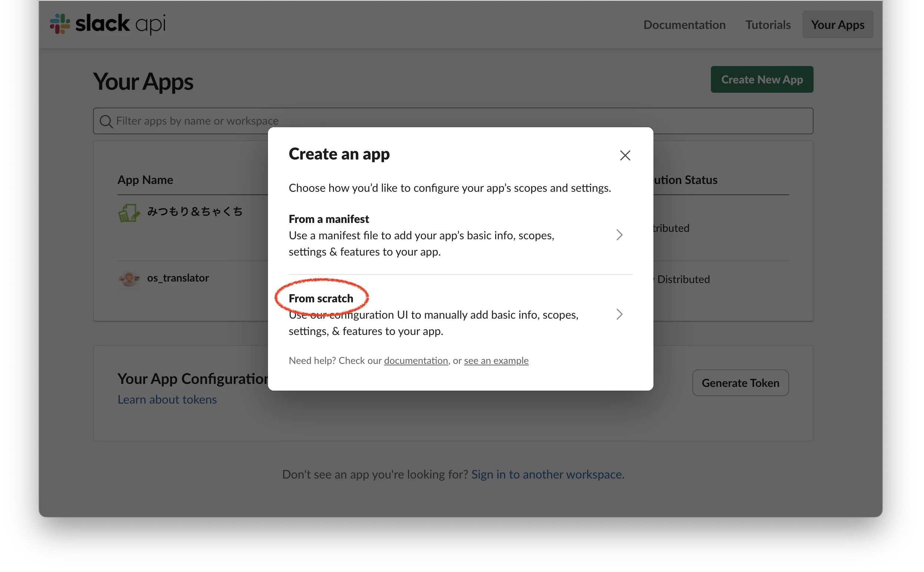
Task: Expand the From a manifest chevron
Action: (x=619, y=235)
